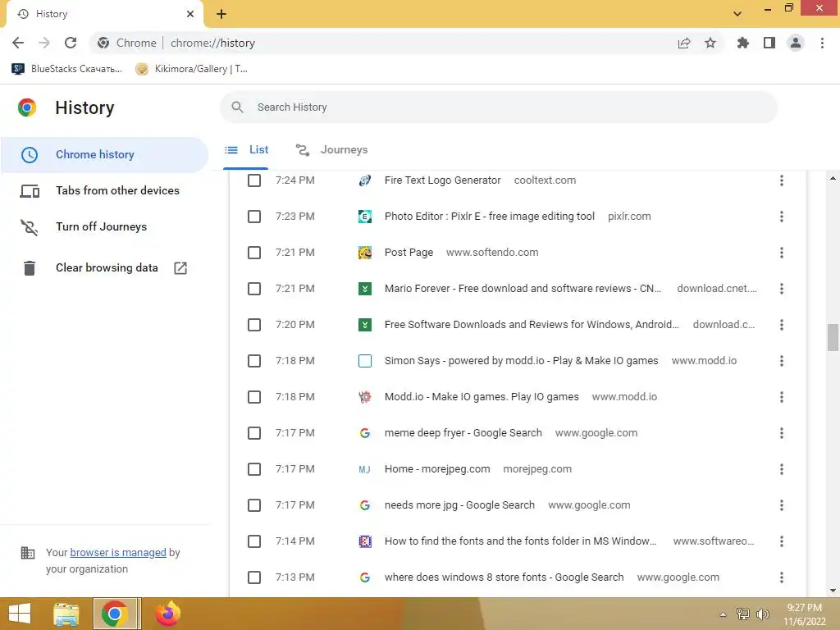840x630 pixels.
Task: Switch to the Journeys tab
Action: [x=331, y=150]
